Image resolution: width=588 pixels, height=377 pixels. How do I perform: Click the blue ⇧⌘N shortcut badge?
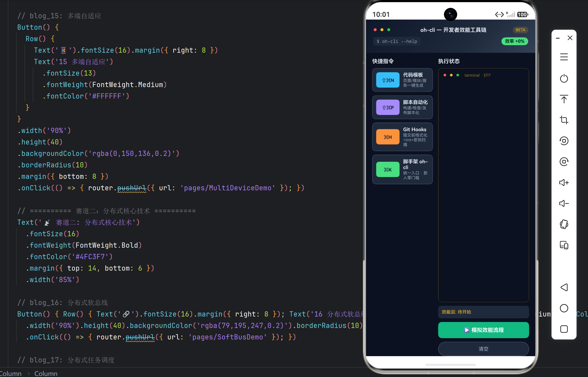click(388, 80)
